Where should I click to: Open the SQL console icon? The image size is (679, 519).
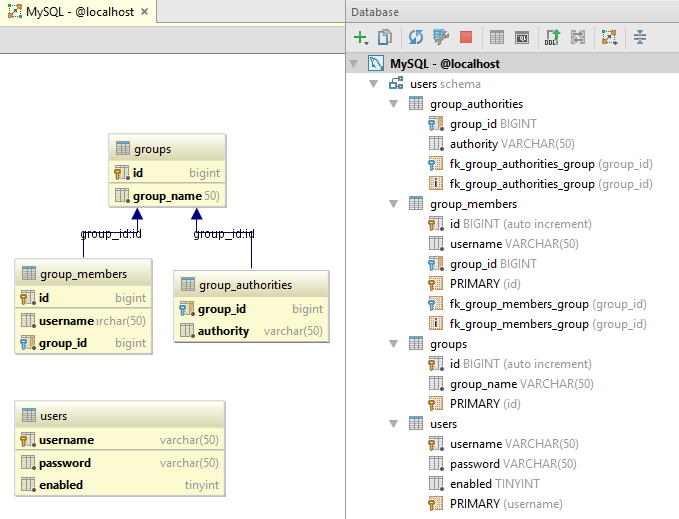521,38
